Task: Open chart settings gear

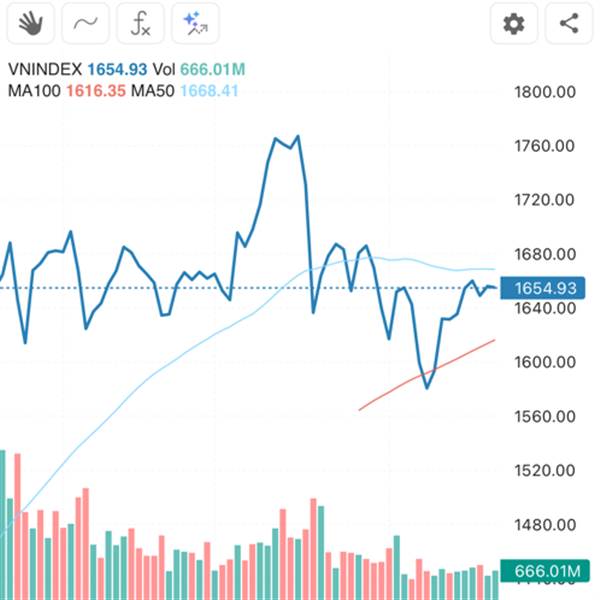Action: [514, 24]
